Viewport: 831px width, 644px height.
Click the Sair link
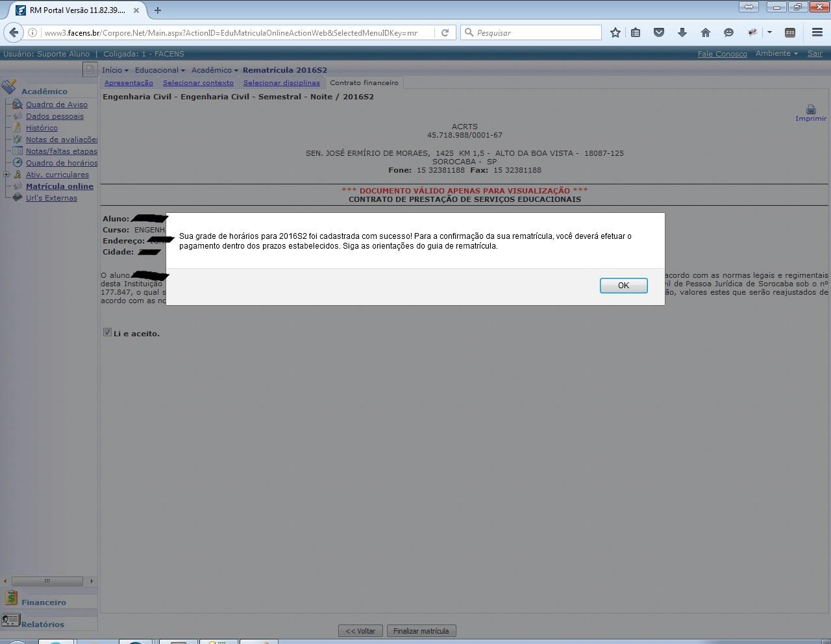click(x=815, y=54)
